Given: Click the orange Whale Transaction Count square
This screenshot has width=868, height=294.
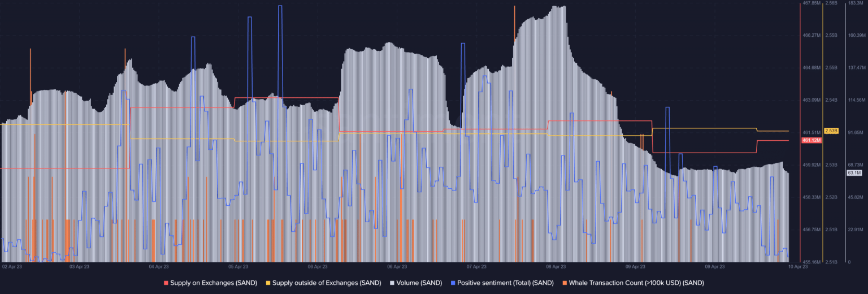Looking at the screenshot, I should pyautogui.click(x=565, y=283).
